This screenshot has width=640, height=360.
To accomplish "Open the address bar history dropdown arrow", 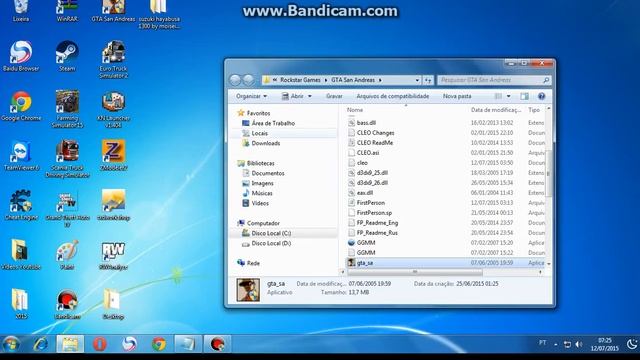I will coord(417,80).
